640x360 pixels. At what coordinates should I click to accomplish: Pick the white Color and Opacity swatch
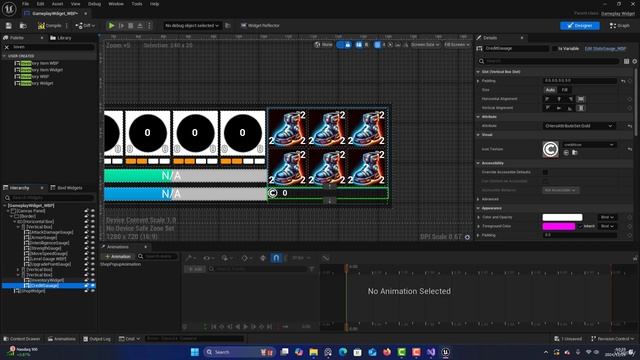click(x=562, y=217)
